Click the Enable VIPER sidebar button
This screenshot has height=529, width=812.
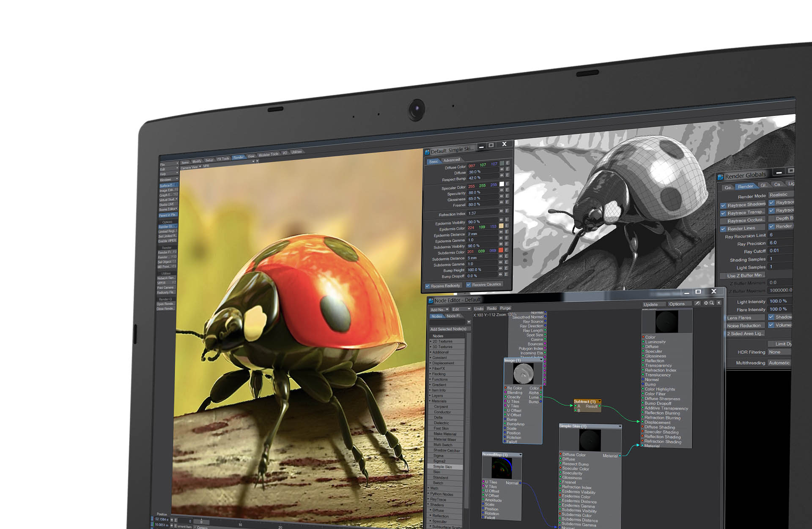(x=167, y=241)
